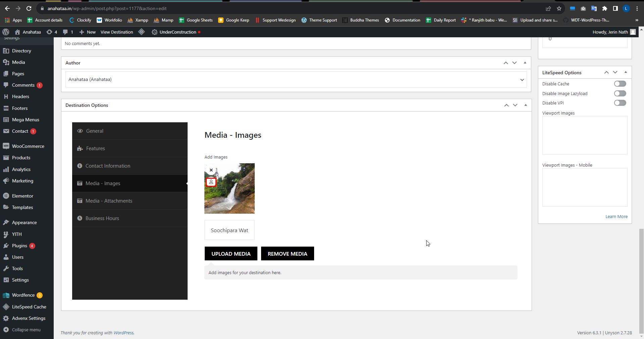Click View Destination link
Viewport: 644px width, 339px height.
point(117,32)
